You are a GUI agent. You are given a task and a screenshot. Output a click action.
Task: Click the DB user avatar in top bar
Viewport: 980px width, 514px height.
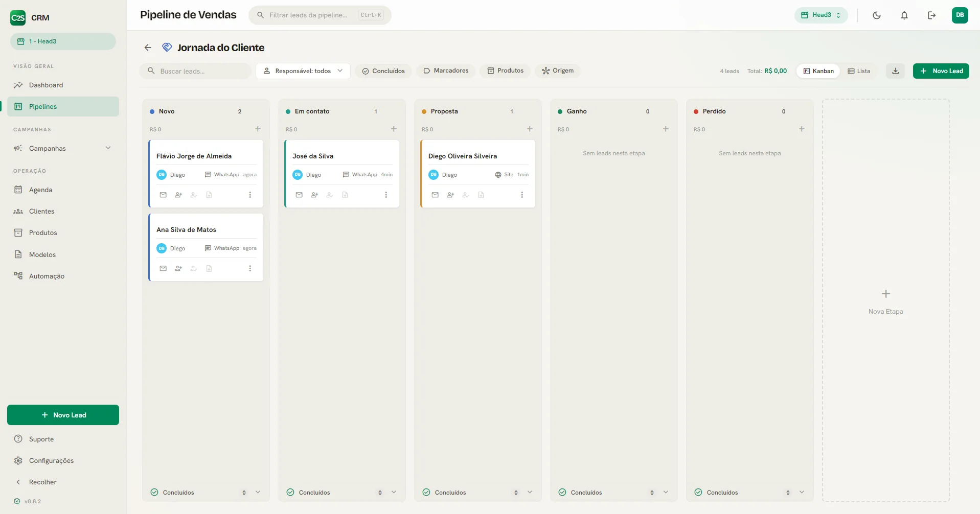point(960,15)
